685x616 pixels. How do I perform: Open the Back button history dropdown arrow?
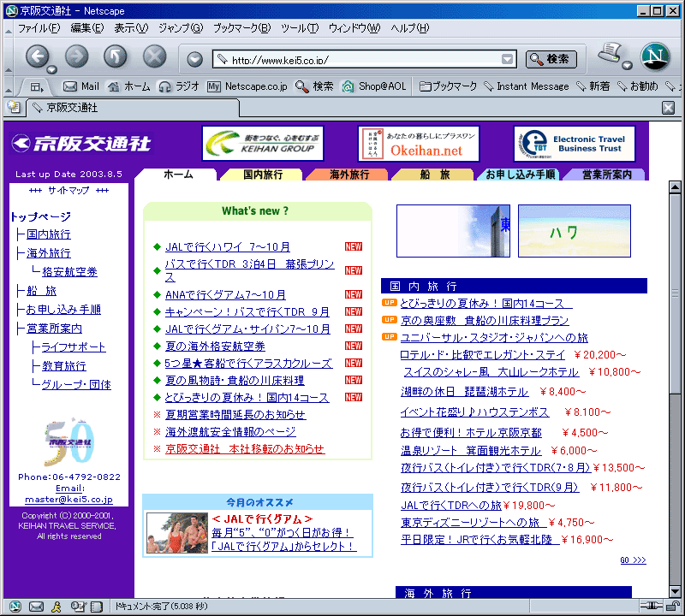pos(51,69)
